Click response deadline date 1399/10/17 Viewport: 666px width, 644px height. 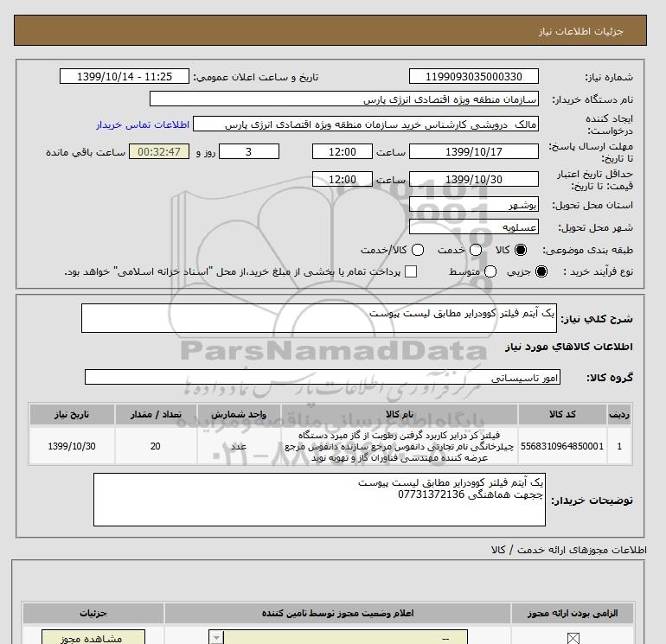click(x=474, y=151)
